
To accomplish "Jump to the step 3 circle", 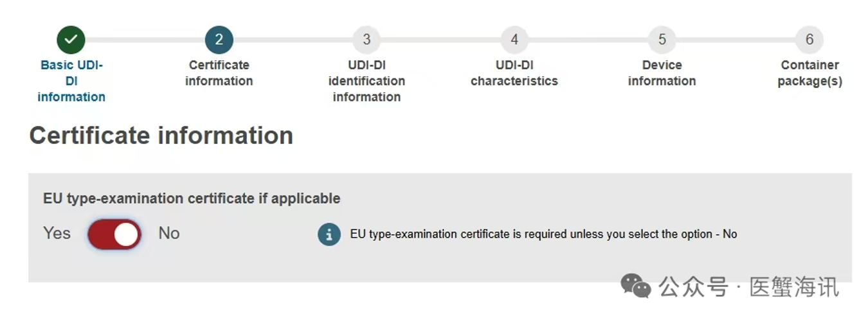I will 366,40.
